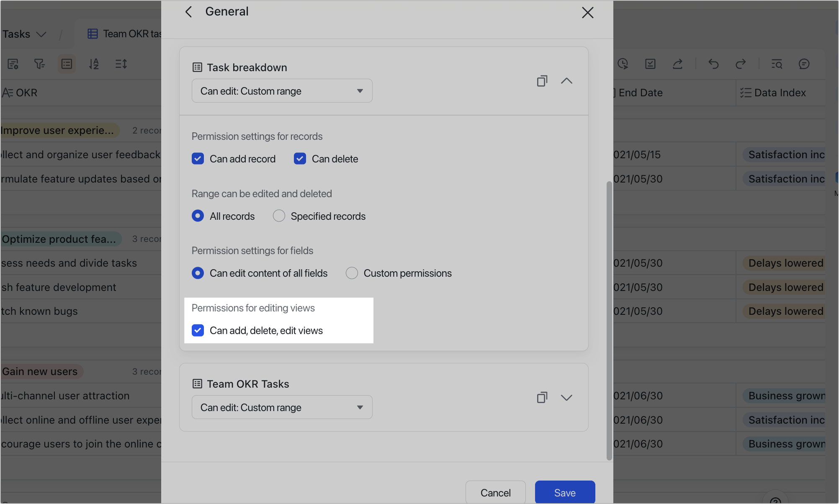The image size is (839, 504).
Task: Toggle off Can add, delete, edit views
Action: tap(198, 330)
